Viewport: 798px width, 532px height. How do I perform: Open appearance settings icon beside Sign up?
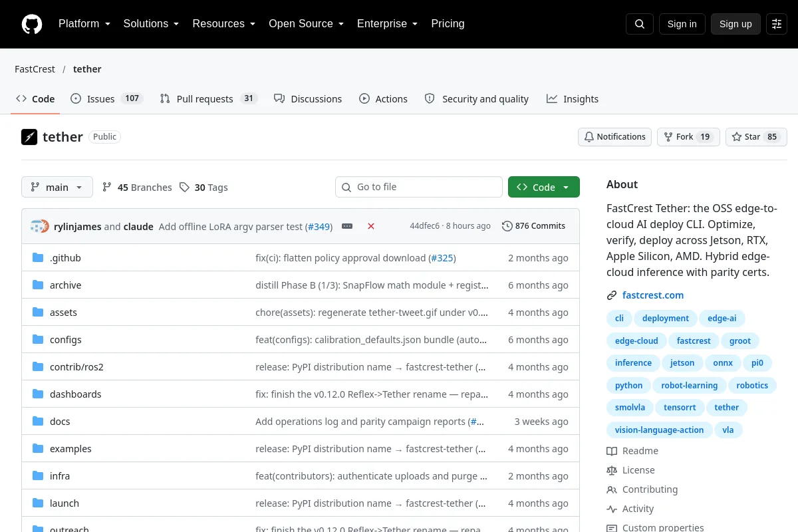coord(777,24)
